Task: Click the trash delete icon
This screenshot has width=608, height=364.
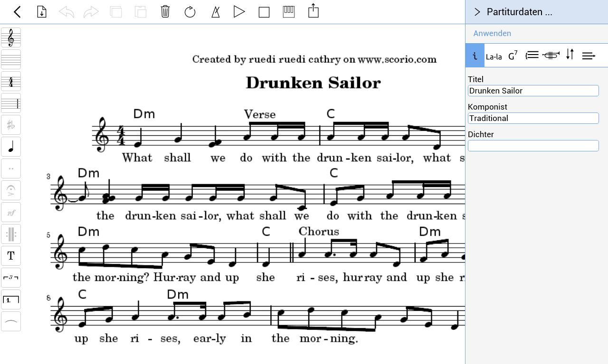Action: click(x=165, y=12)
